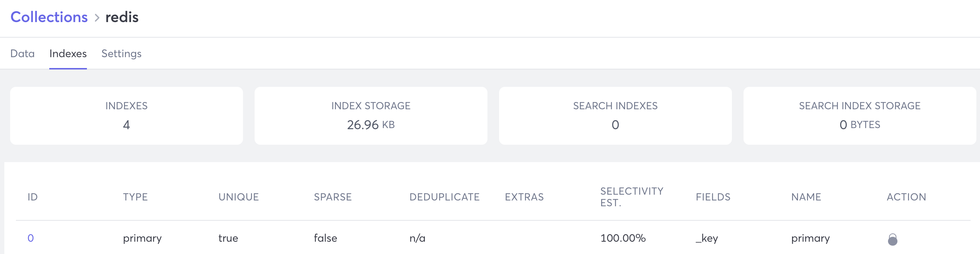This screenshot has width=980, height=254.
Task: Click the SELECTIVITY EST. column header
Action: 631,197
